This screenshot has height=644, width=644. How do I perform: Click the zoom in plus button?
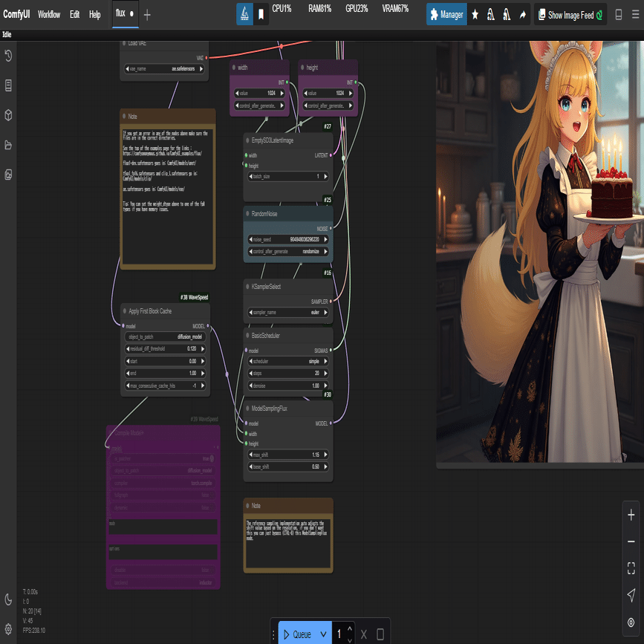tap(631, 515)
